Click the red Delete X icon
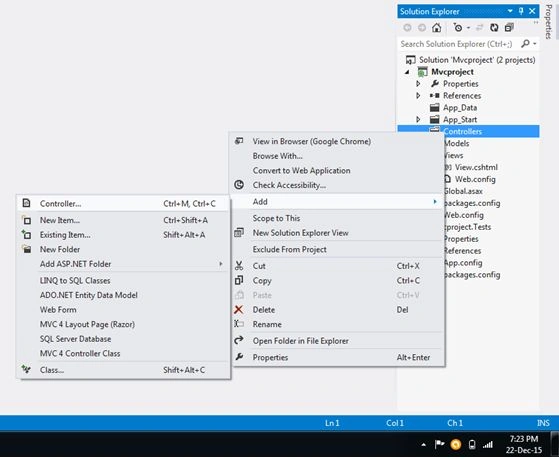This screenshot has width=559, height=459. pos(239,310)
